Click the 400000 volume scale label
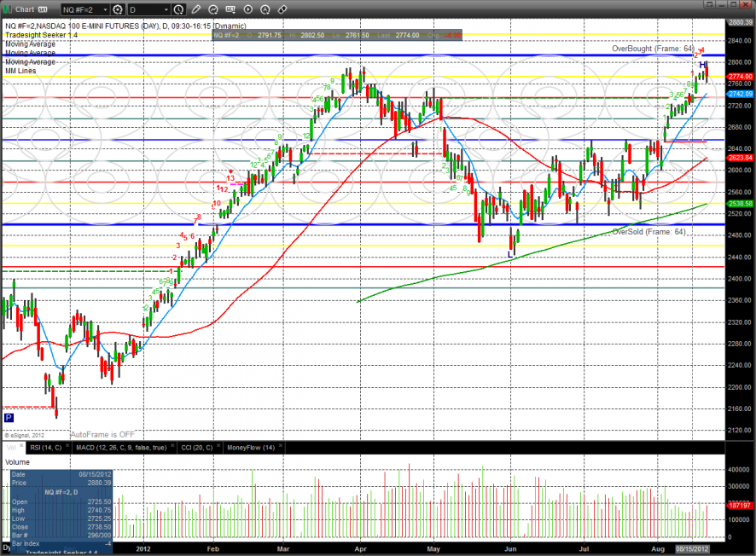Viewport: 756px width, 556px height. coord(739,469)
